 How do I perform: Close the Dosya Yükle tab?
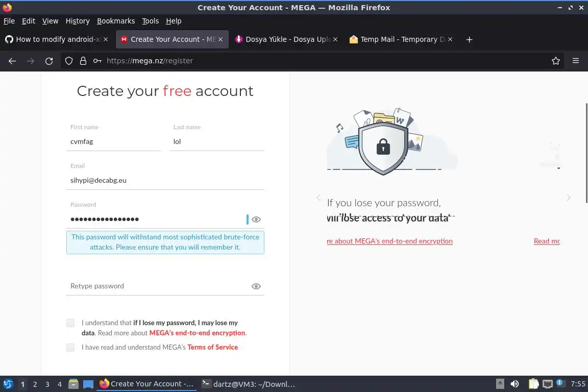[335, 39]
